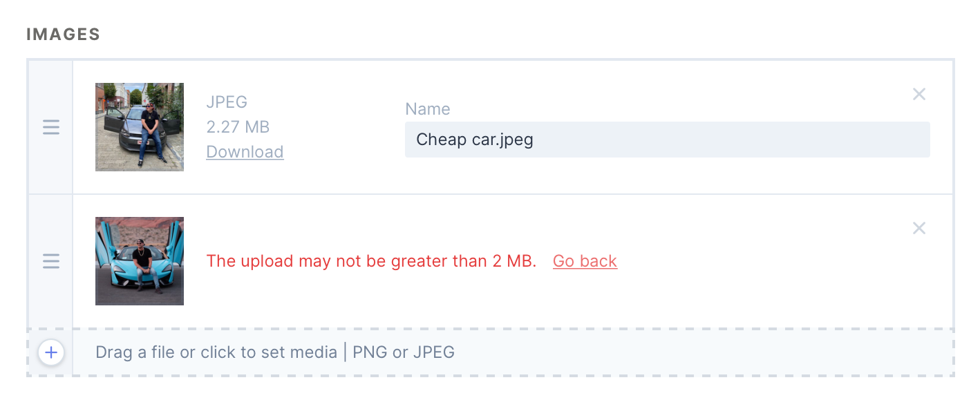Image resolution: width=980 pixels, height=409 pixels.
Task: Click the plus icon to add media
Action: pos(51,353)
